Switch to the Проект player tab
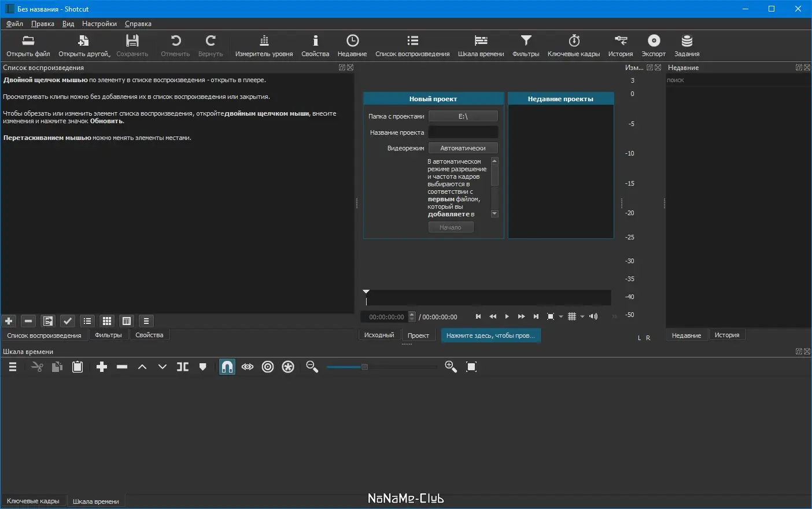Screen dimensions: 812x509 coord(418,335)
